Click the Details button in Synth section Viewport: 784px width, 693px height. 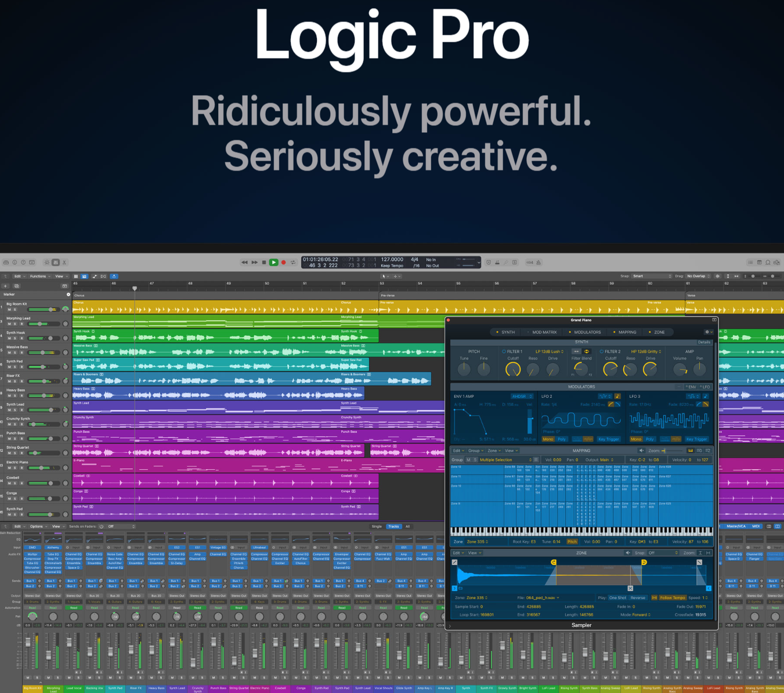[x=704, y=342]
